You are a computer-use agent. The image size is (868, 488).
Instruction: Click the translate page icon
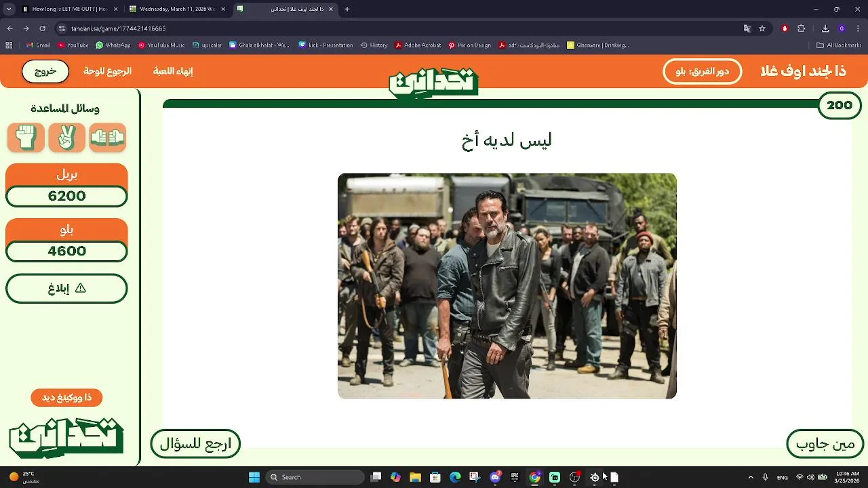[747, 28]
